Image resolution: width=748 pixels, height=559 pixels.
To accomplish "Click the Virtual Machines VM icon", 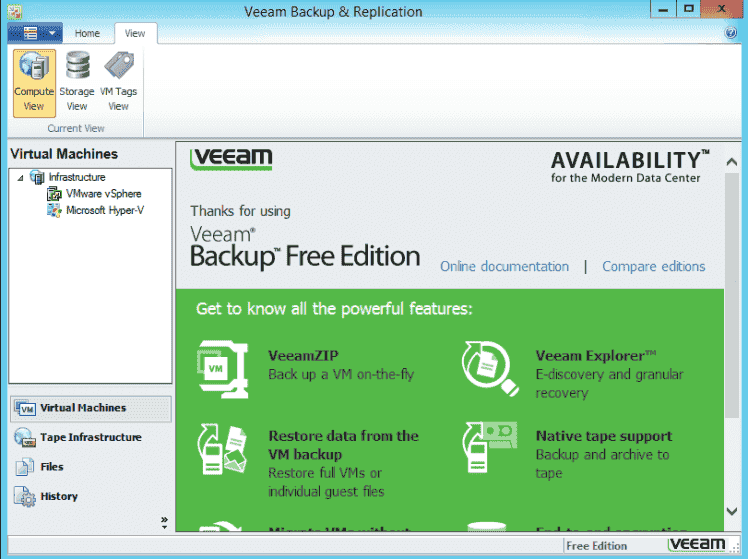I will (25, 409).
